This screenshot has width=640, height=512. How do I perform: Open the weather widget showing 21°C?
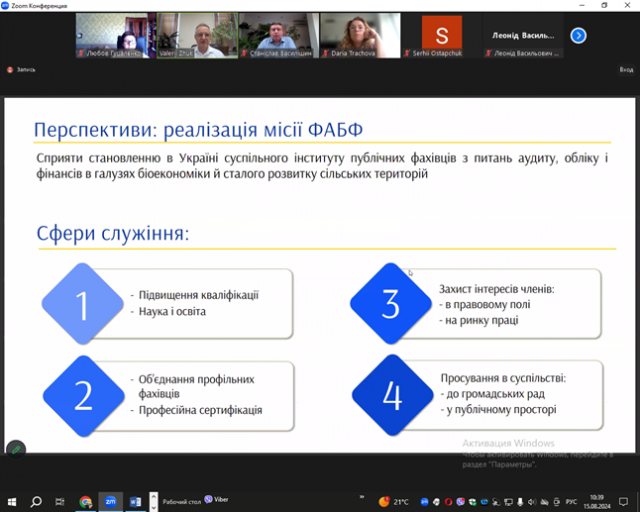click(393, 502)
